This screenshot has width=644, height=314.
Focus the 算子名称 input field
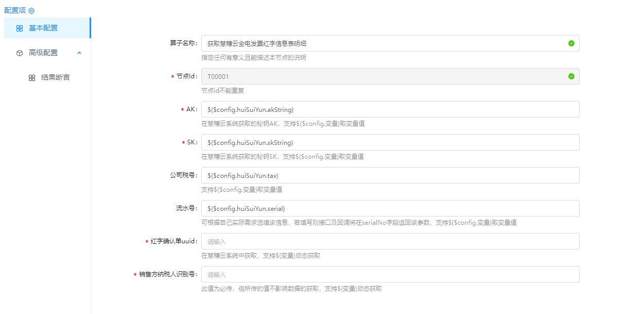pos(390,43)
